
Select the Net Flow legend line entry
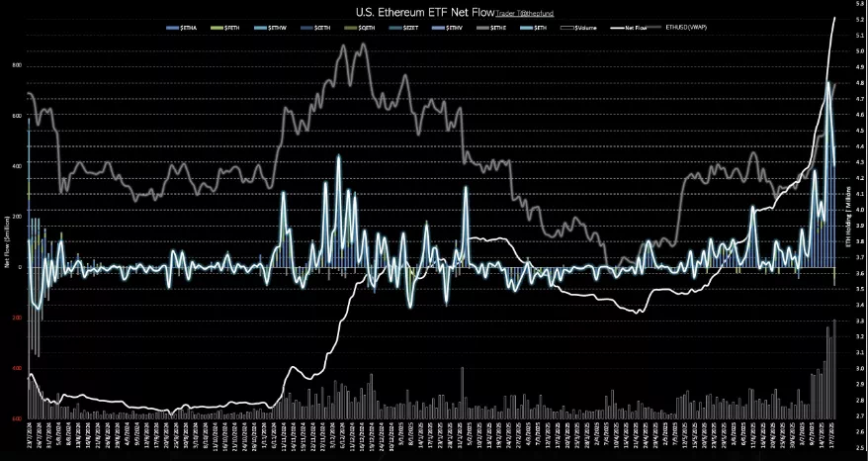pos(629,28)
